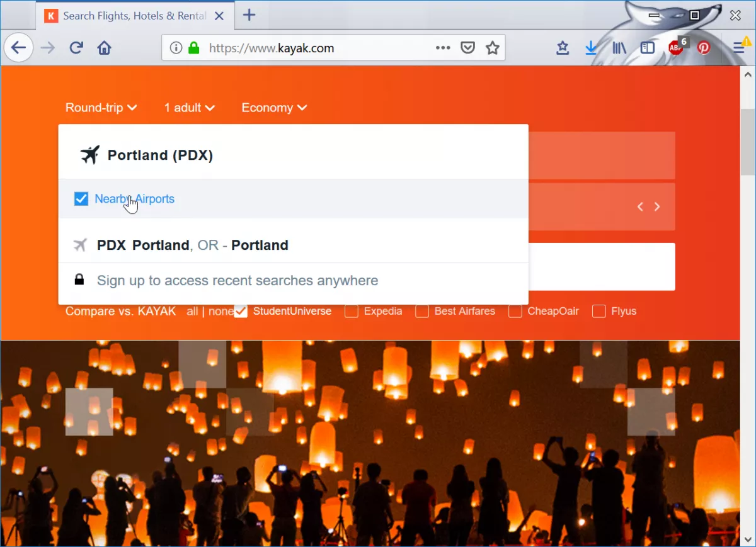Click the lock icon by Sign up

(79, 280)
